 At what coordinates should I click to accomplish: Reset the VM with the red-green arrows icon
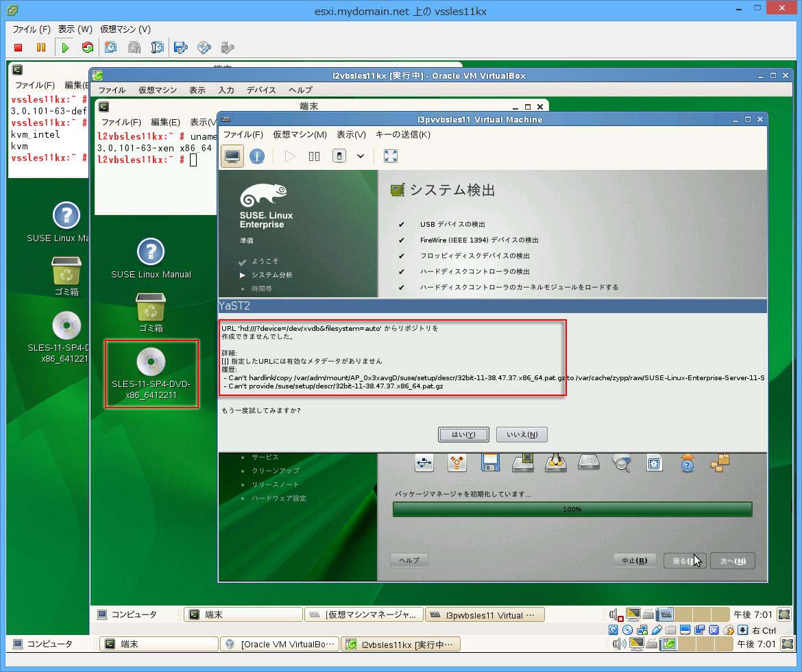coord(88,47)
